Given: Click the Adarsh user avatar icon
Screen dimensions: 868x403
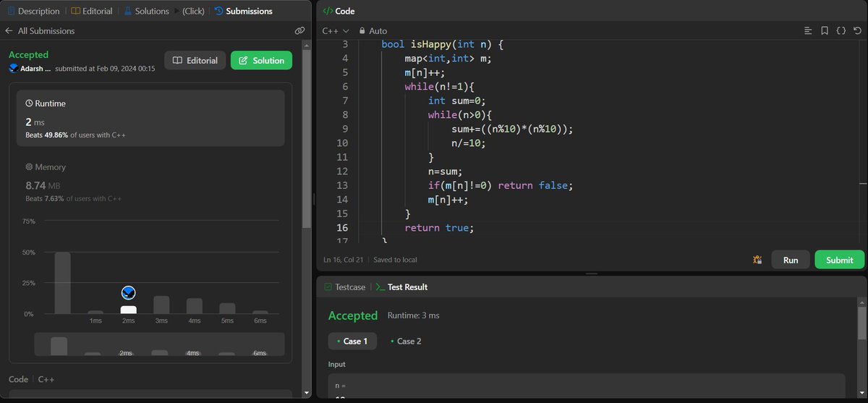Looking at the screenshot, I should [14, 69].
